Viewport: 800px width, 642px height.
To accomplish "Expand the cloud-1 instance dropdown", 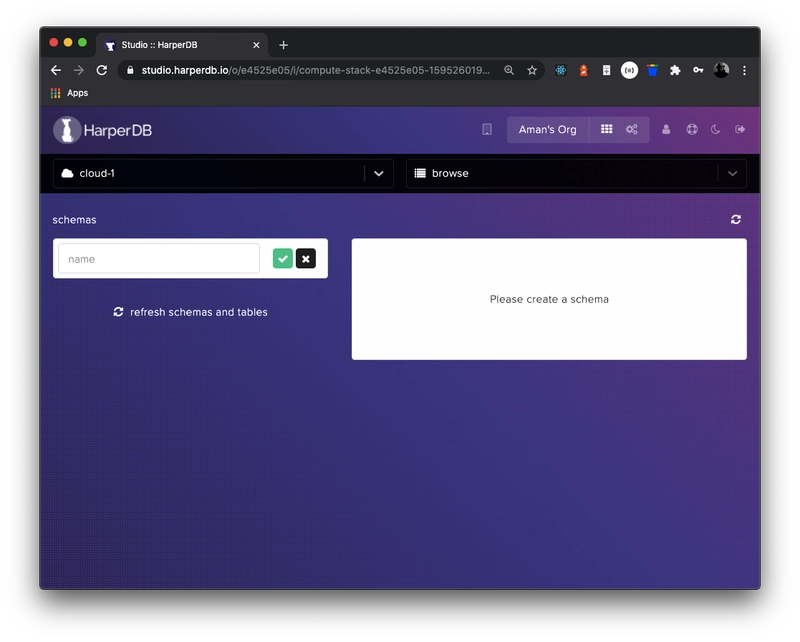I will (223, 174).
